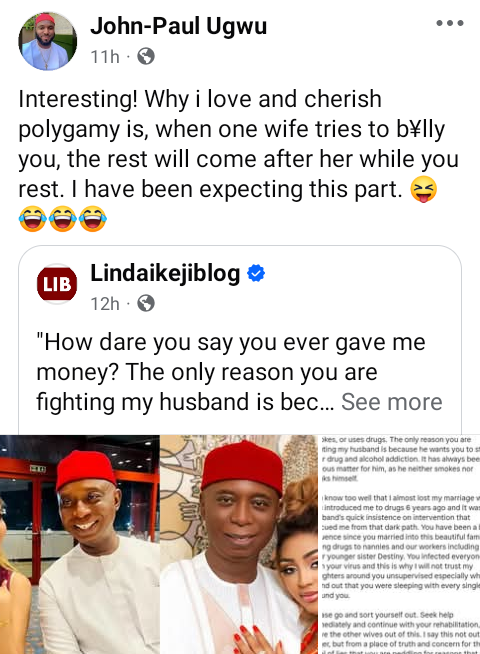The height and width of the screenshot is (654, 480).
Task: Click the globe icon beside 12h
Action: coord(146,303)
